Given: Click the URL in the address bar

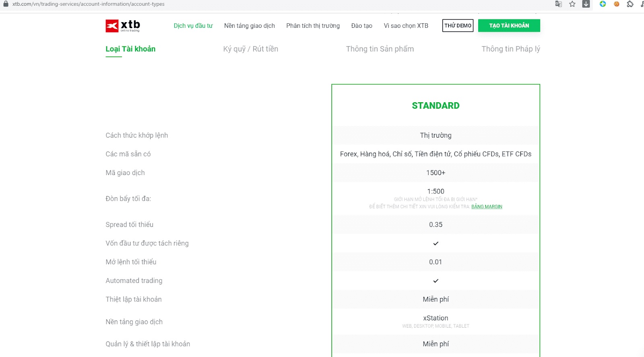Looking at the screenshot, I should (x=89, y=4).
